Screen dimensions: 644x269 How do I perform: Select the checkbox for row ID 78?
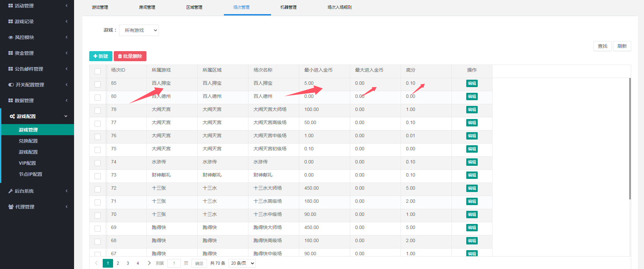pyautogui.click(x=98, y=111)
